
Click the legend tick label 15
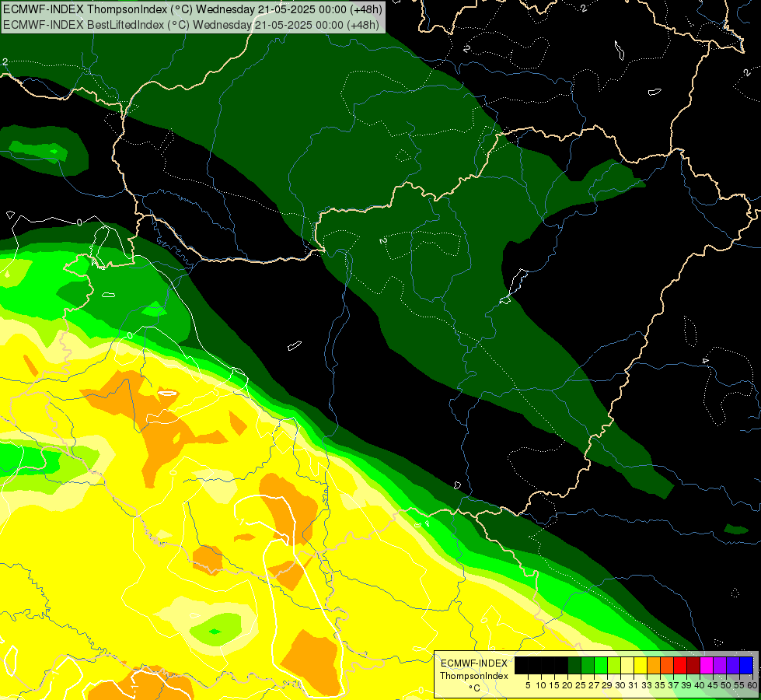click(554, 685)
